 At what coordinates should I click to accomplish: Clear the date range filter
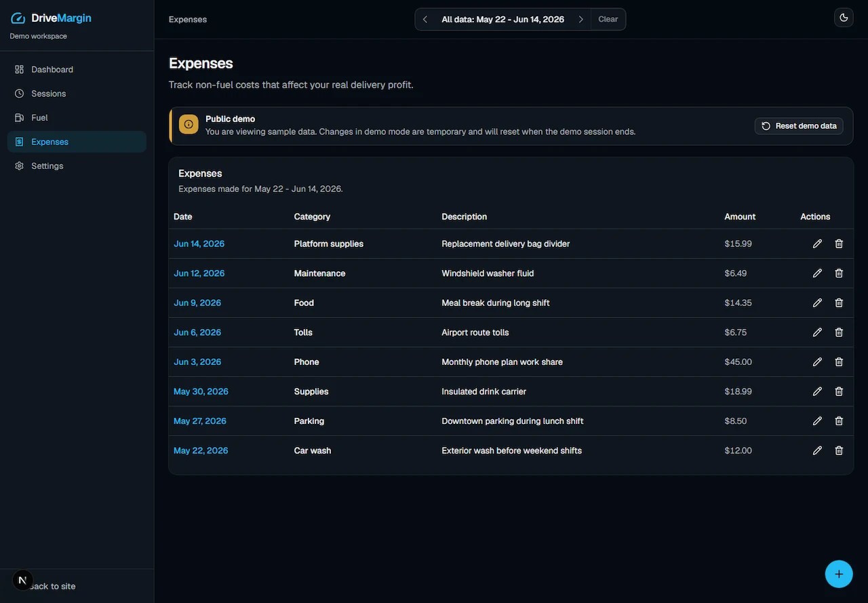click(x=608, y=19)
